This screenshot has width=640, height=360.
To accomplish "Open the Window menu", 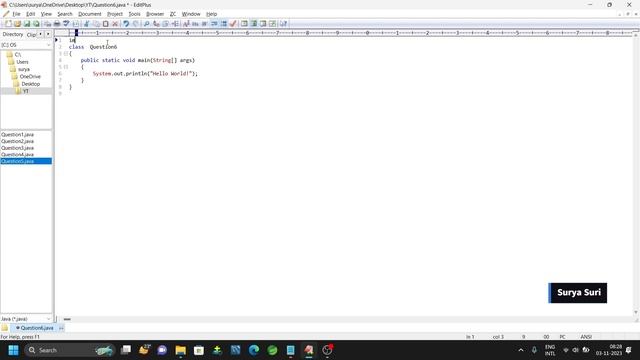I will pyautogui.click(x=191, y=14).
